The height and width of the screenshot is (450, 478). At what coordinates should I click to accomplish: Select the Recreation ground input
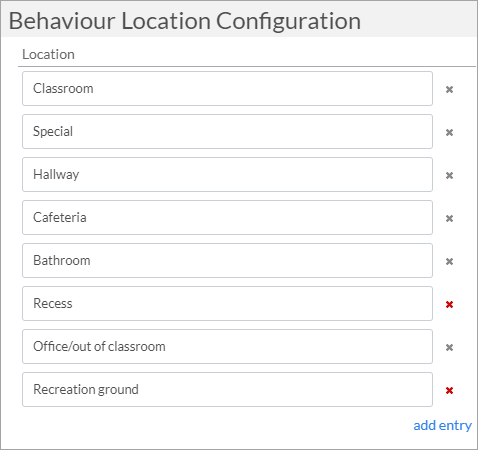[227, 390]
